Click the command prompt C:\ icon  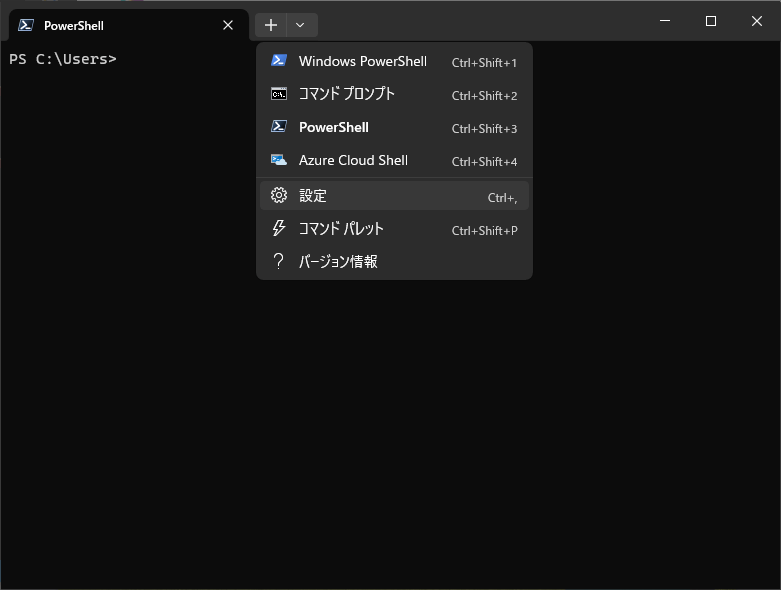[279, 94]
